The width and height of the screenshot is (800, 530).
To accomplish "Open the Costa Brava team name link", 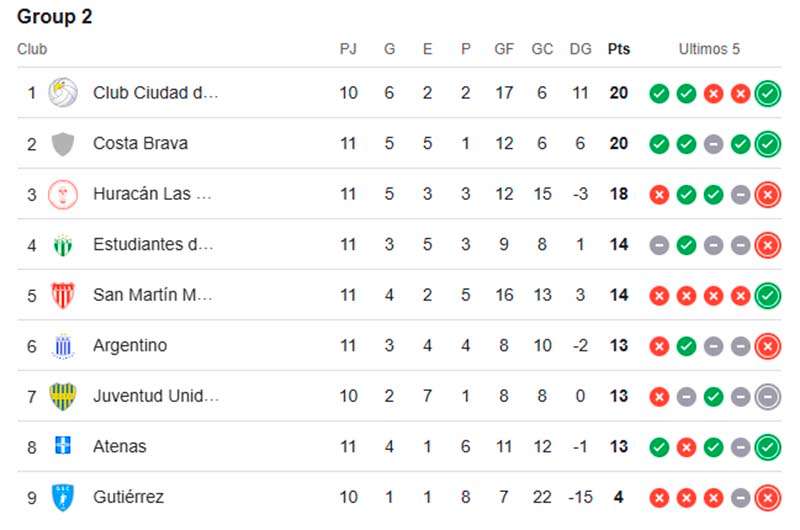I will coord(140,144).
